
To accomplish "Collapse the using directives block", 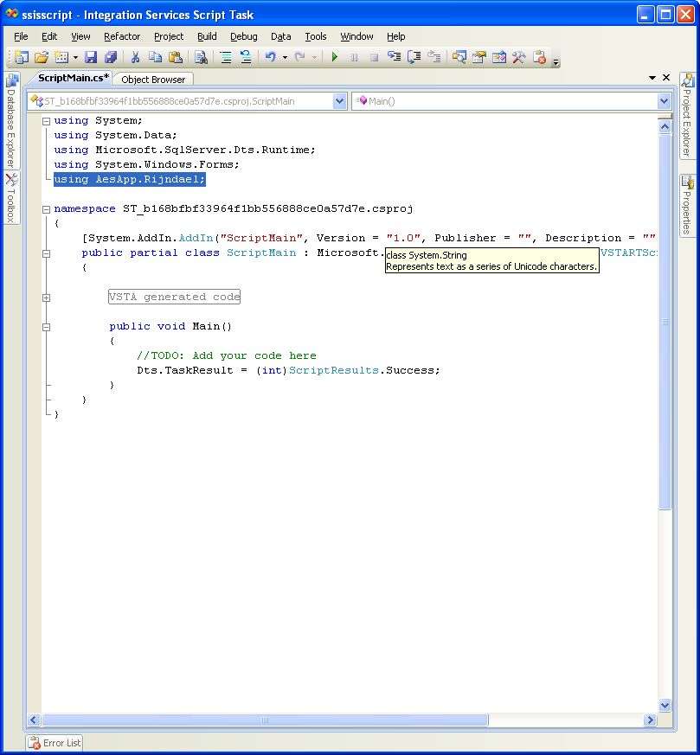I will tap(46, 121).
